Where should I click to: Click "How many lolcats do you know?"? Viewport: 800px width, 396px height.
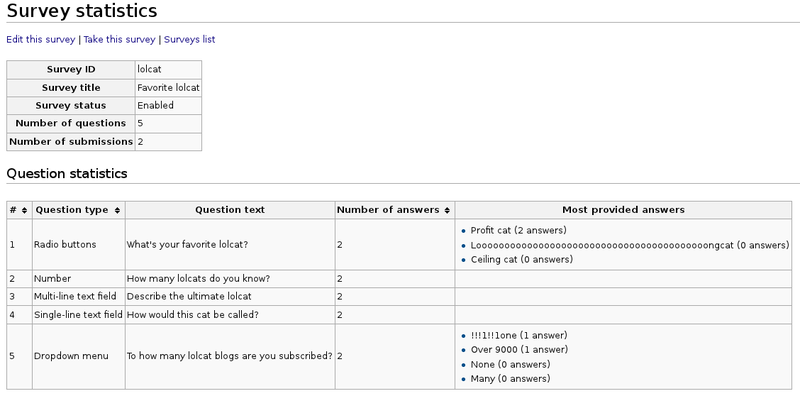click(x=198, y=279)
